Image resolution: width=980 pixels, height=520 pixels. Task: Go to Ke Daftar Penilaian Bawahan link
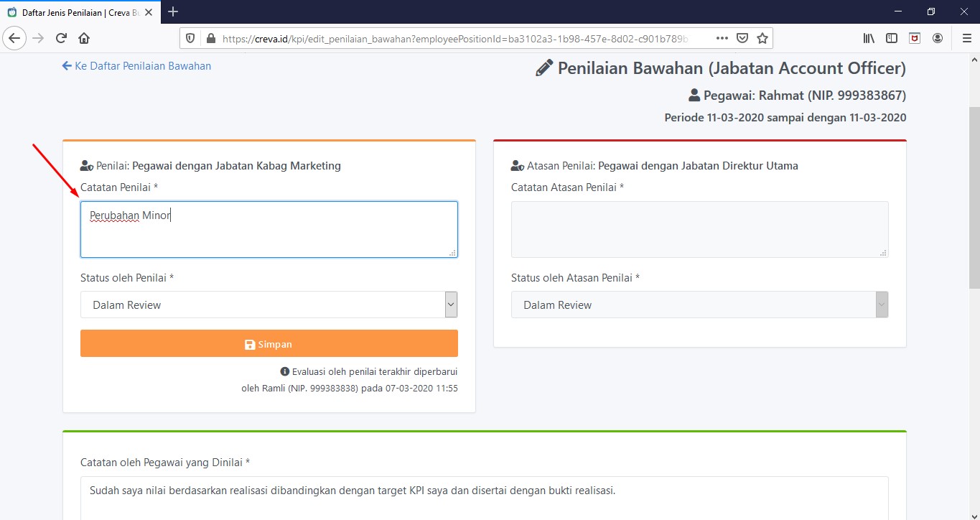click(136, 66)
